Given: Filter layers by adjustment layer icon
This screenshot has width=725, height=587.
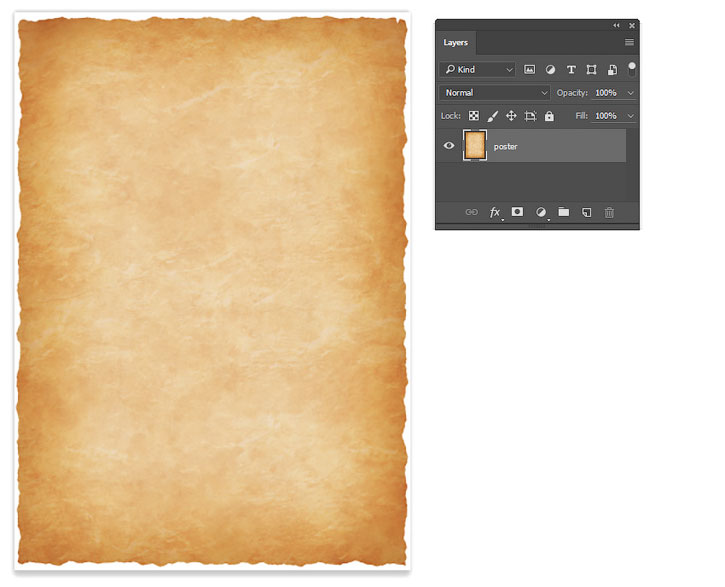Looking at the screenshot, I should coord(550,69).
